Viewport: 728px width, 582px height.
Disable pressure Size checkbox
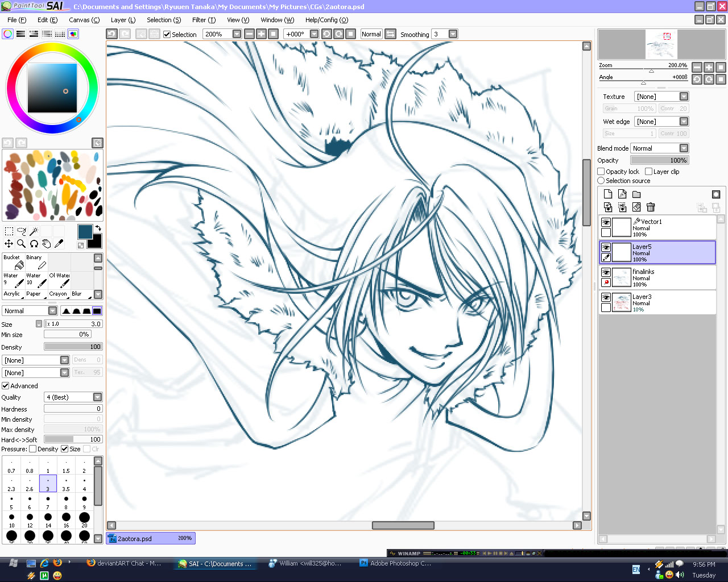[x=65, y=449]
